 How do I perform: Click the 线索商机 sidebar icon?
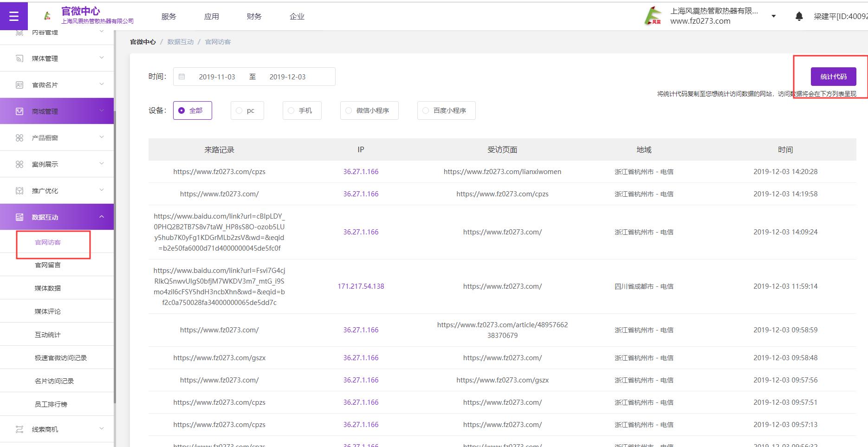pyautogui.click(x=19, y=429)
